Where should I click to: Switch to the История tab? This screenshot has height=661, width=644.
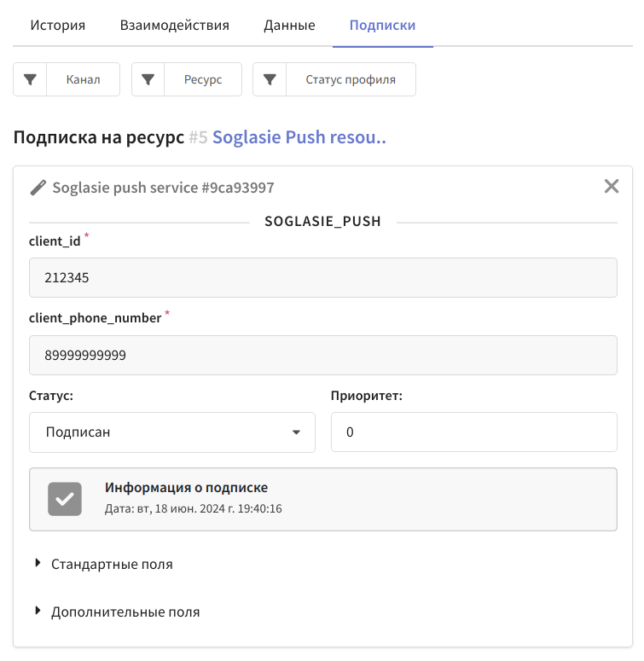tap(58, 26)
